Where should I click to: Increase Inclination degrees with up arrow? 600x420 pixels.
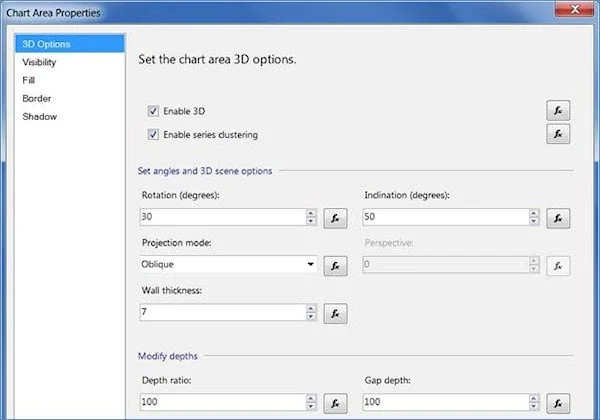click(534, 213)
